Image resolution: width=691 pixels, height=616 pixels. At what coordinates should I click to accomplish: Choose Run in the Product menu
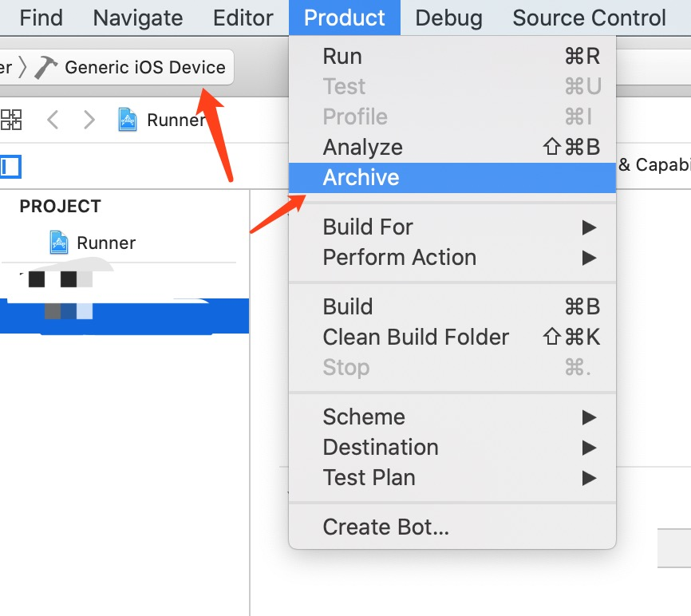[342, 57]
